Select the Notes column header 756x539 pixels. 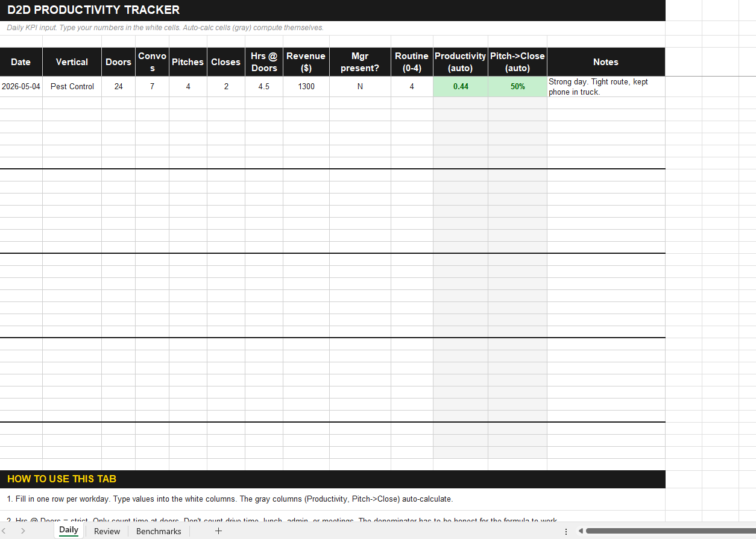(606, 62)
